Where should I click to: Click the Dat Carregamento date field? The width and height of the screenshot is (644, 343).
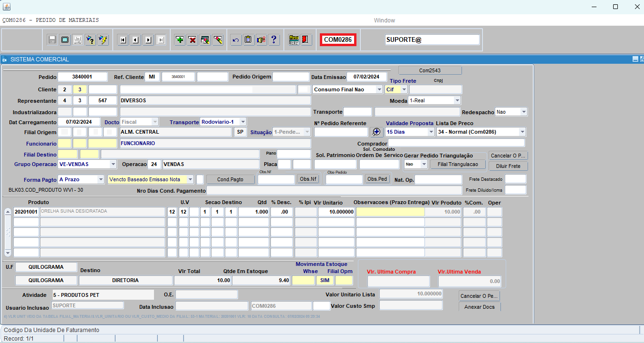79,122
